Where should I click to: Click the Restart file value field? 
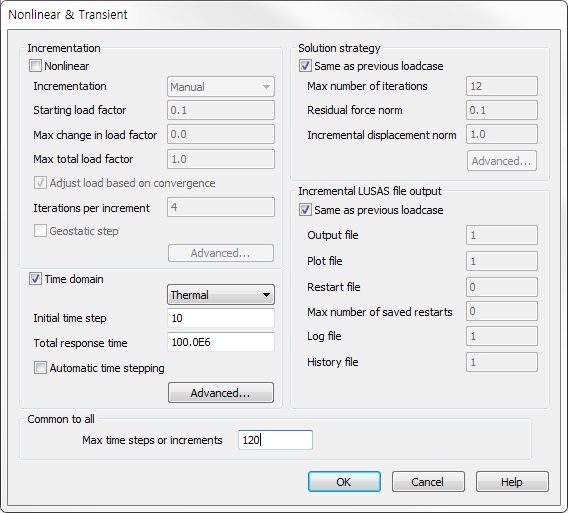tap(502, 287)
